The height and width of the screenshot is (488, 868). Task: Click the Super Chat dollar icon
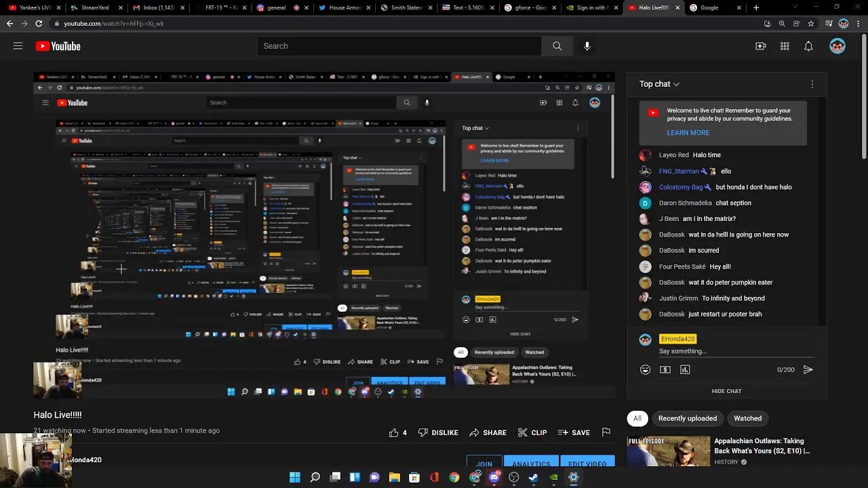pos(665,369)
